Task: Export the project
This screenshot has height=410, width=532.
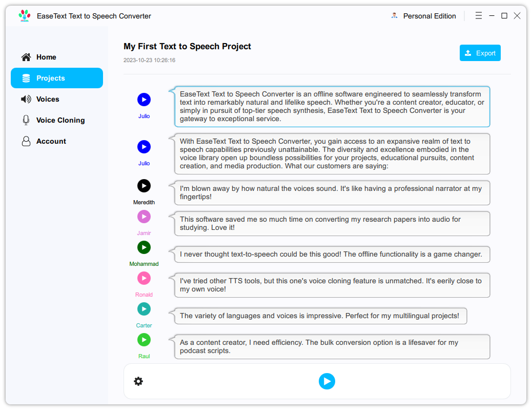Action: pos(480,53)
